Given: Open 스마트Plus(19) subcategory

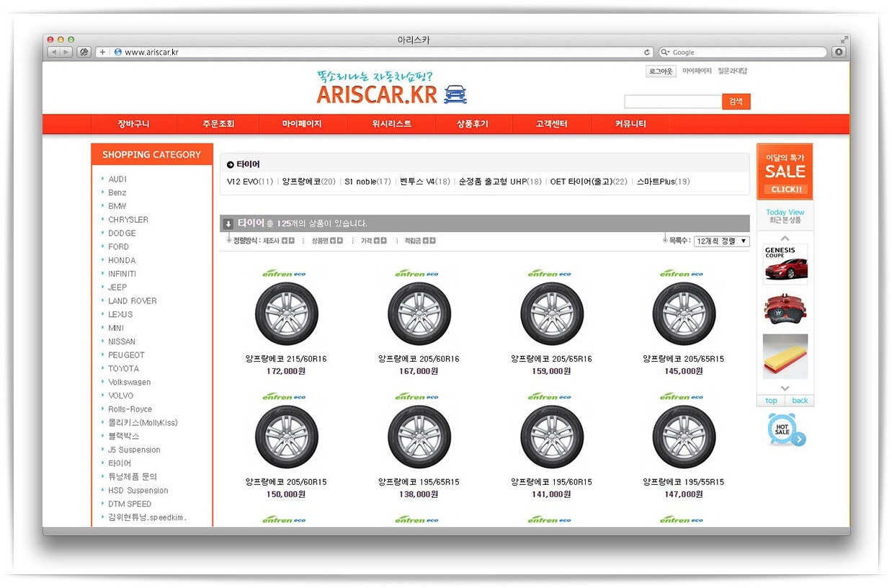Looking at the screenshot, I should pyautogui.click(x=663, y=182).
